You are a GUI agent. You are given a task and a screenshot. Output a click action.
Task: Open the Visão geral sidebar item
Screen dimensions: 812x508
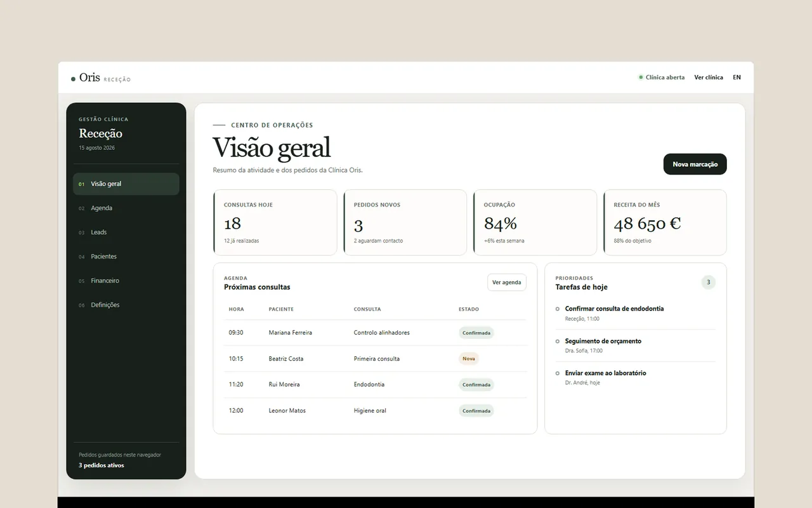[126, 184]
